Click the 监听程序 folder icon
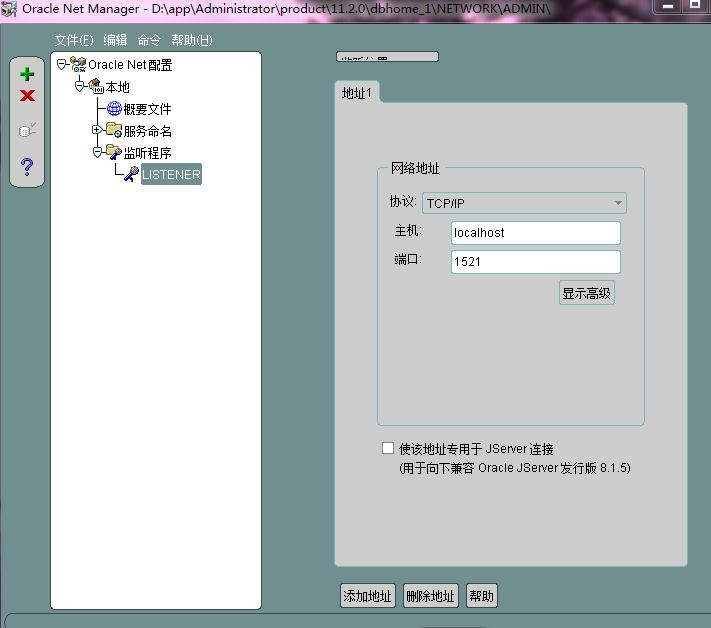The image size is (711, 628). [114, 152]
